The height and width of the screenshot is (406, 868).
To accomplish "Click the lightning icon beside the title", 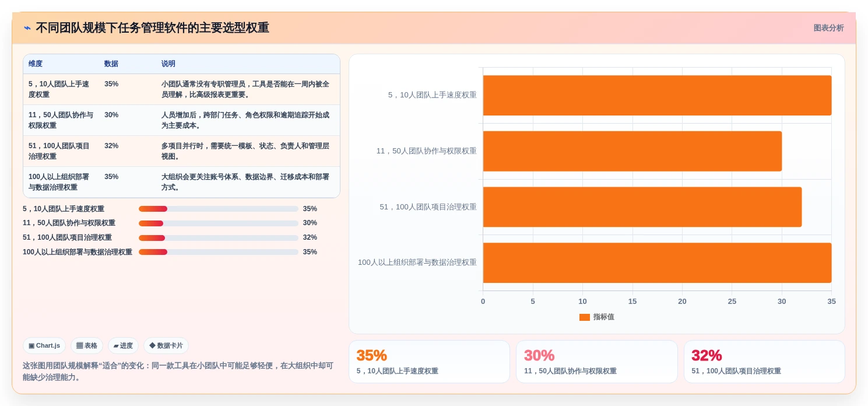I will click(27, 28).
